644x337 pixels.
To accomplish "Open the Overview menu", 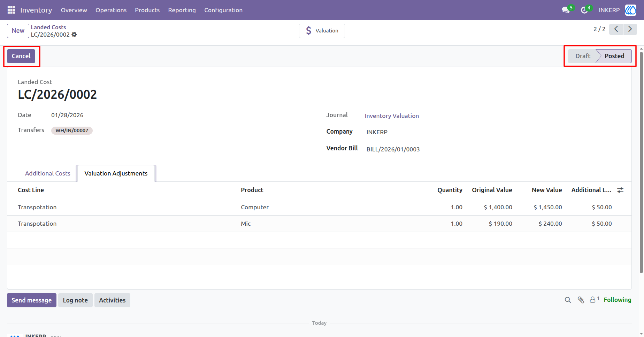I will point(74,10).
